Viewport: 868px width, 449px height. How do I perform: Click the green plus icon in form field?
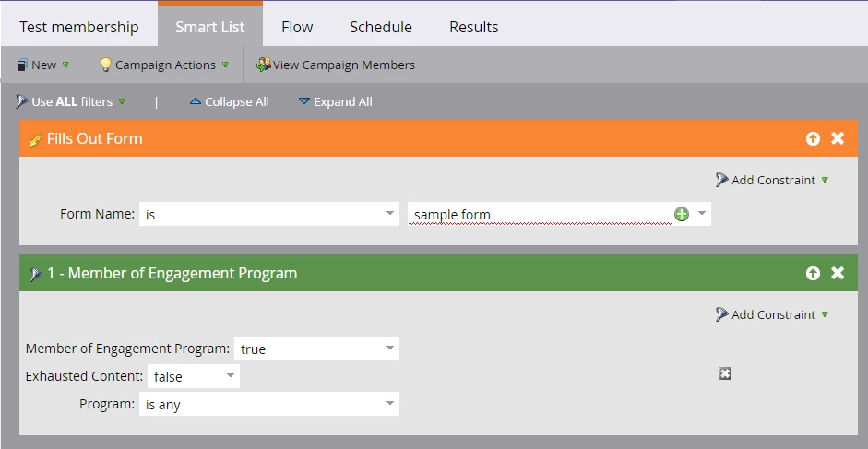(x=682, y=214)
